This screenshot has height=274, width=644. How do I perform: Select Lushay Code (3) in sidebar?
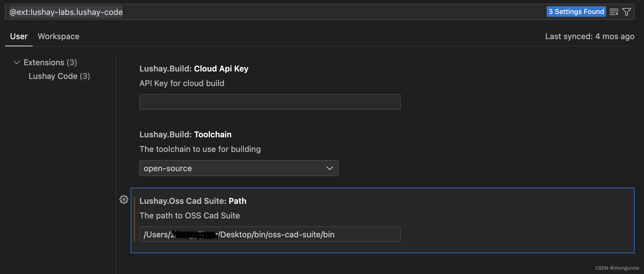59,76
